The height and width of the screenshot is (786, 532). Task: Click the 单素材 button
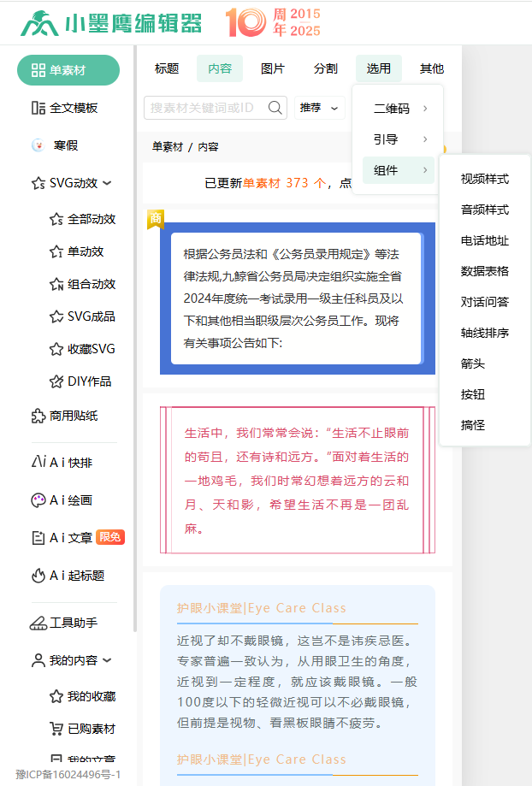coord(68,70)
